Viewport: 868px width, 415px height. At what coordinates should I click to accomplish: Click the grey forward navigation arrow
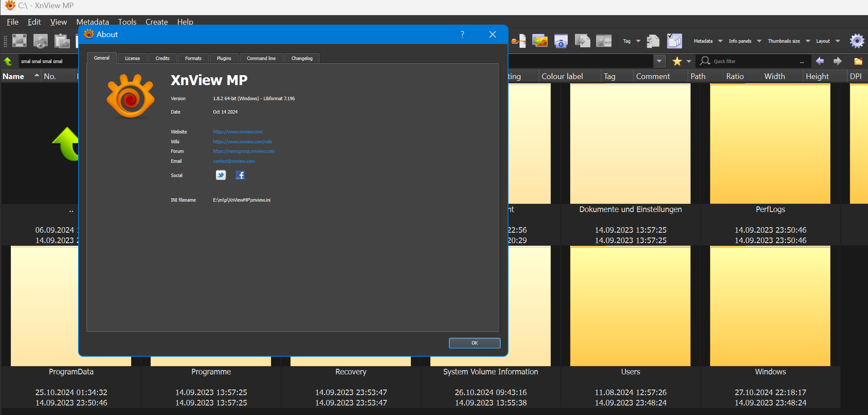pos(837,61)
